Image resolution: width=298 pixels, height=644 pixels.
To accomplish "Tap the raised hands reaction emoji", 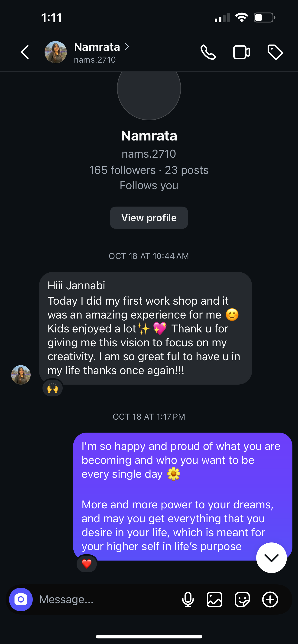I will pyautogui.click(x=52, y=388).
